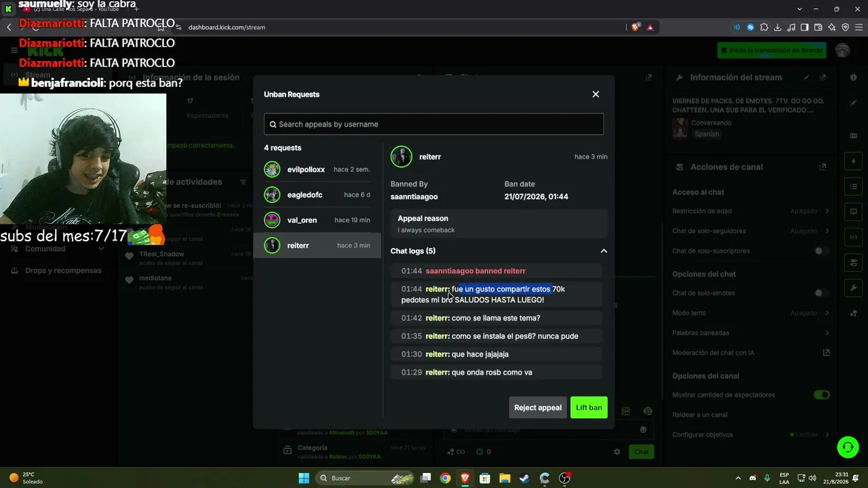Pop out Acciones de canal panel
Image resolution: width=868 pixels, height=488 pixels.
tap(823, 167)
